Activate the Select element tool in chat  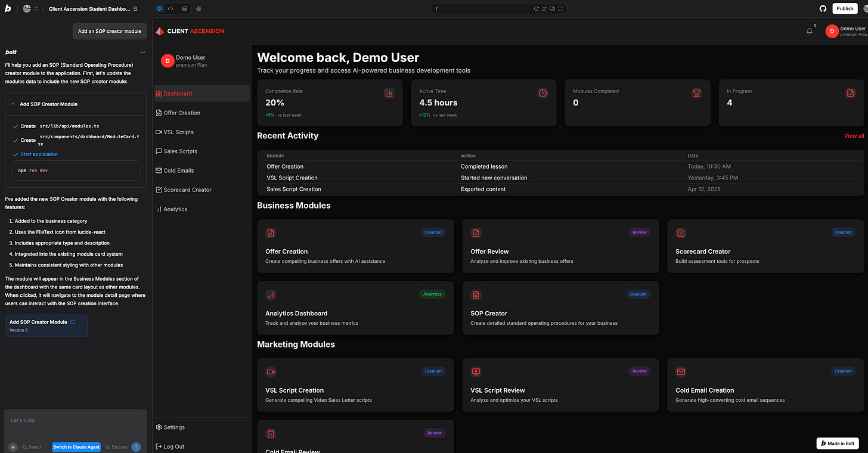click(x=32, y=447)
